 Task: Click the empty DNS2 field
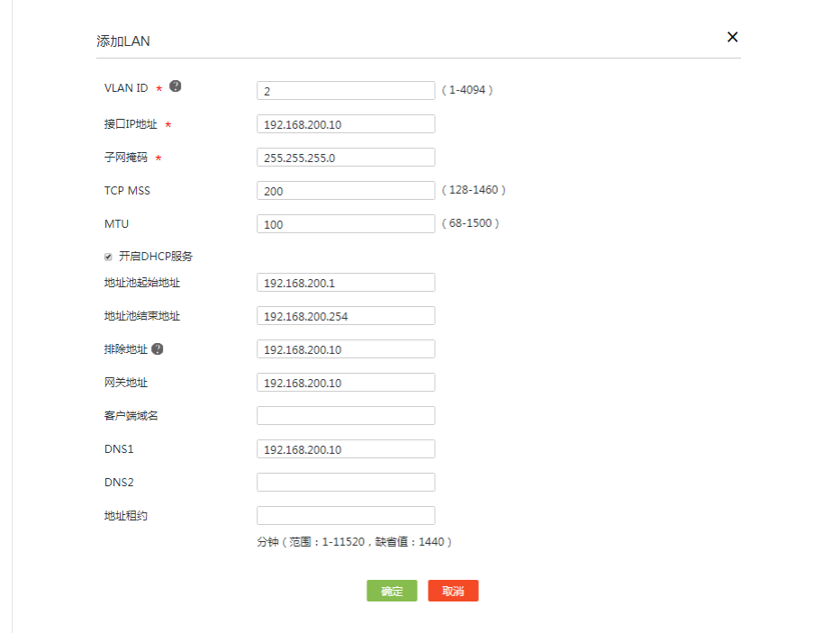(346, 483)
